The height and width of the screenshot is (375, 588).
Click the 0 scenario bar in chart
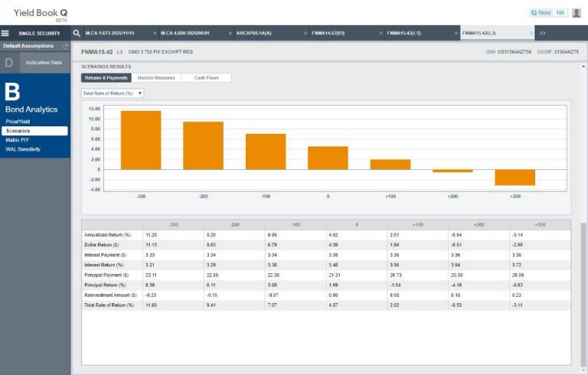(328, 158)
